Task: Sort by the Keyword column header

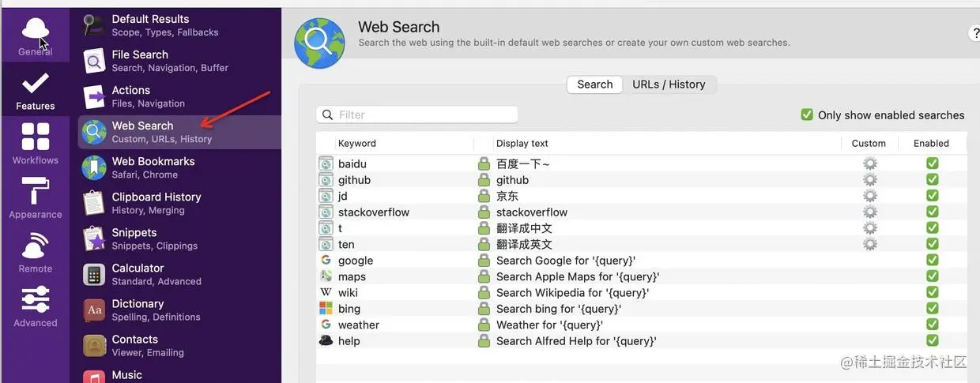Action: [x=357, y=143]
